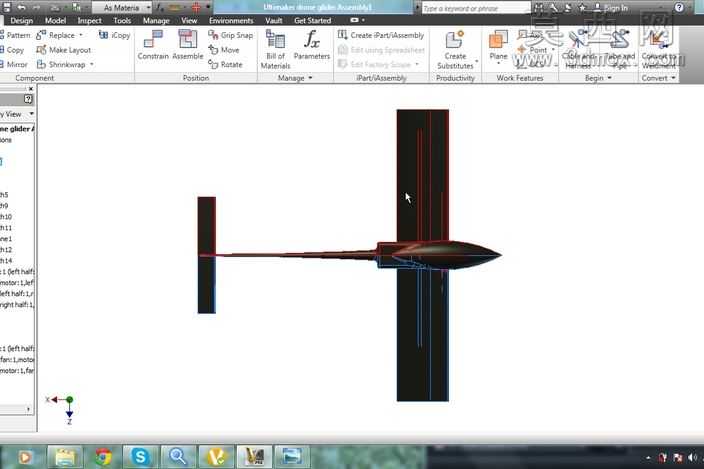Click the Point work feature
The height and width of the screenshot is (469, 704).
pos(532,50)
